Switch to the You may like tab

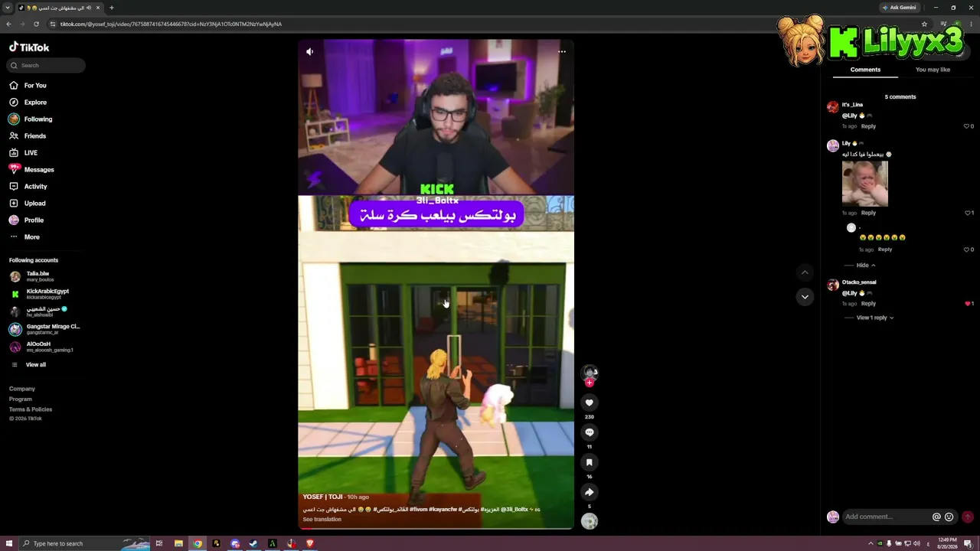[x=933, y=70]
